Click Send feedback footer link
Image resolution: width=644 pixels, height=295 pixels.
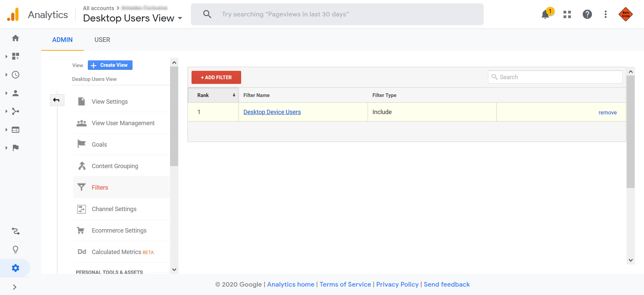point(447,284)
